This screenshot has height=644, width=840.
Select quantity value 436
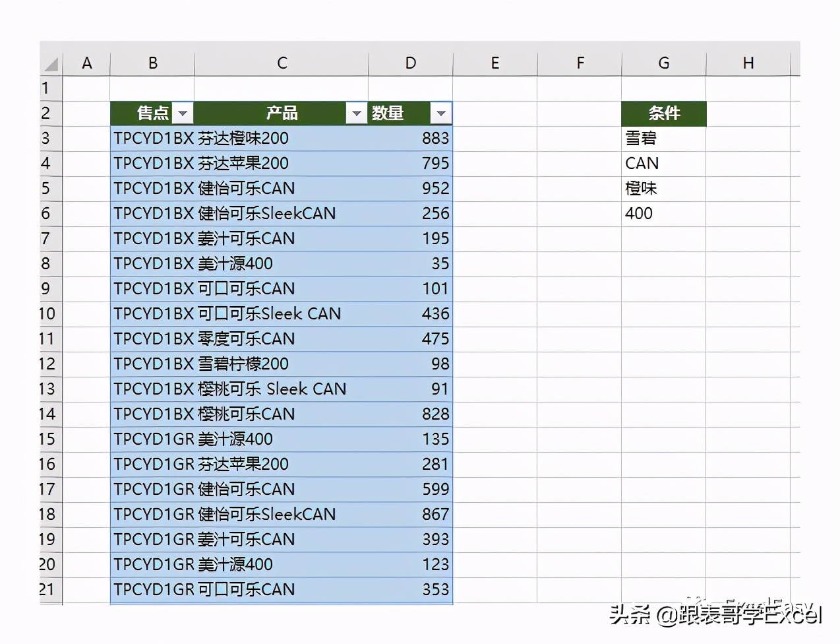click(411, 314)
